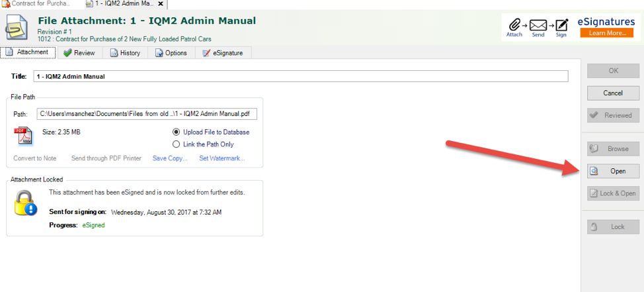Open the eSignature tab
The width and height of the screenshot is (644, 292).
point(223,53)
